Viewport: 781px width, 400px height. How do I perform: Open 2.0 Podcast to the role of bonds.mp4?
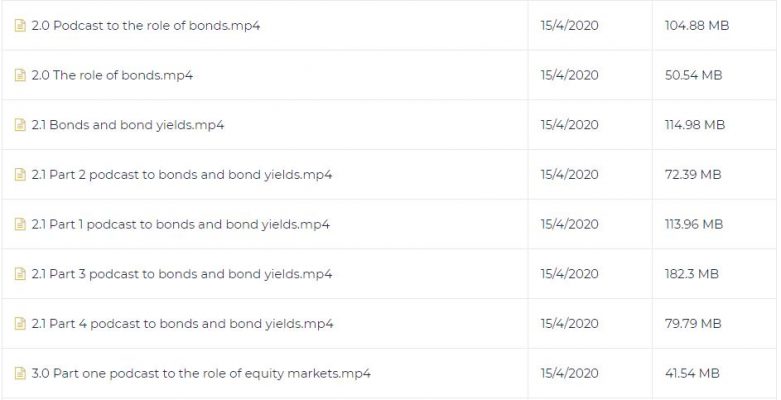(x=146, y=25)
